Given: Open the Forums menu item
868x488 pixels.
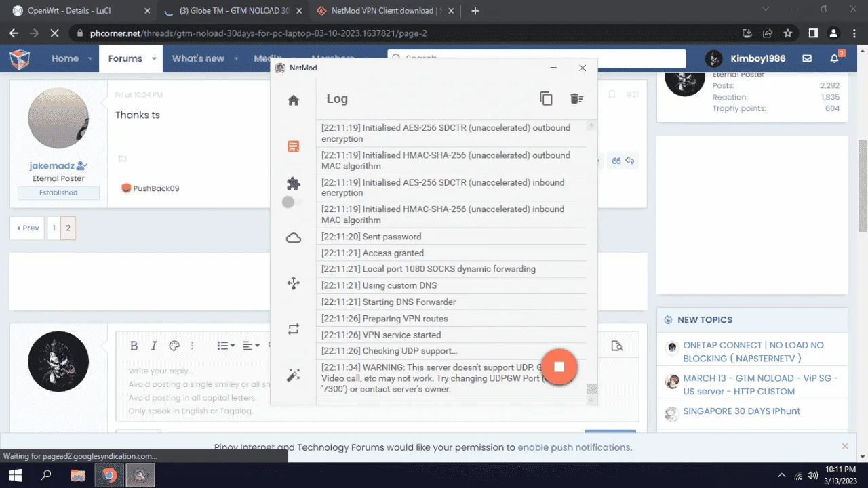Looking at the screenshot, I should coord(125,58).
